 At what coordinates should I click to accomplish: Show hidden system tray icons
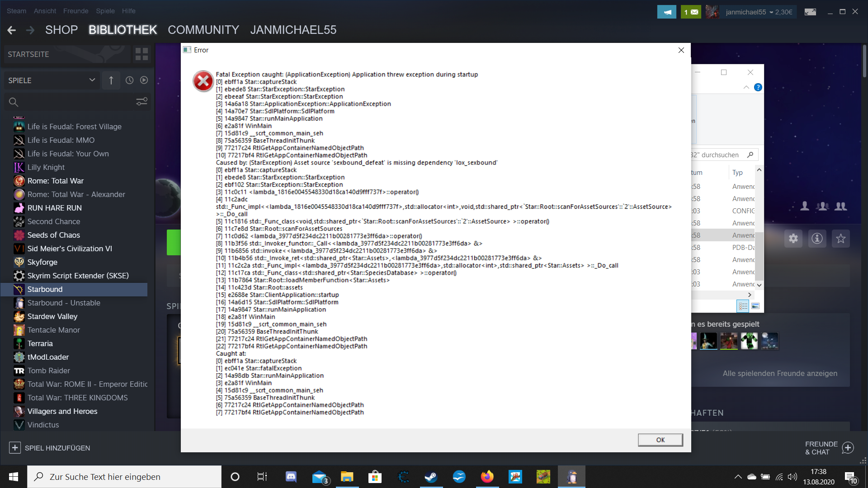click(738, 477)
